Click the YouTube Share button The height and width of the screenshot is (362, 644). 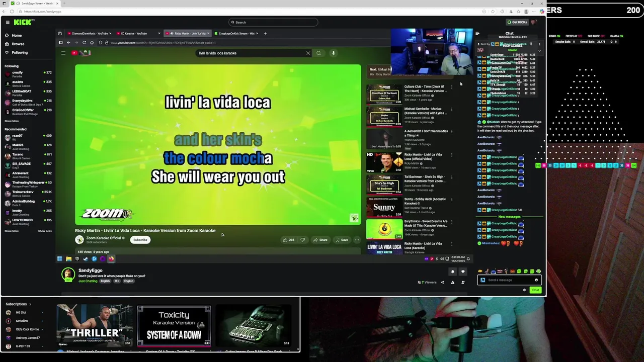tap(320, 240)
